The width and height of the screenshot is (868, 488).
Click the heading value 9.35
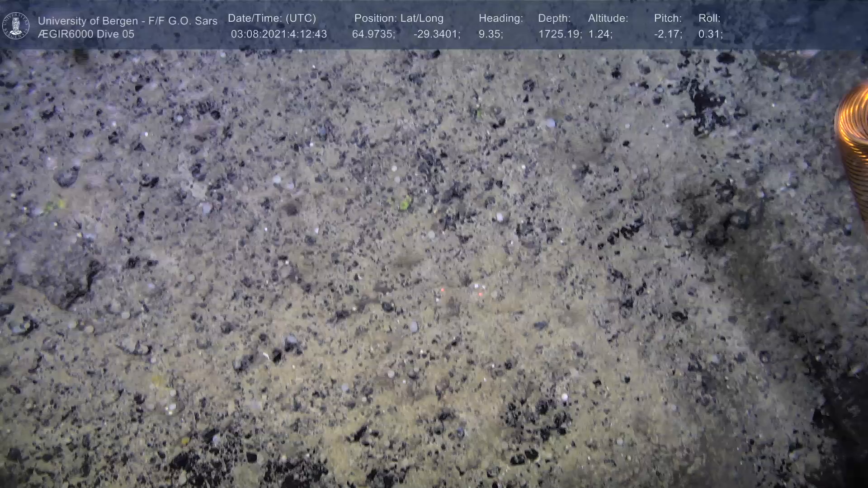[x=491, y=34]
